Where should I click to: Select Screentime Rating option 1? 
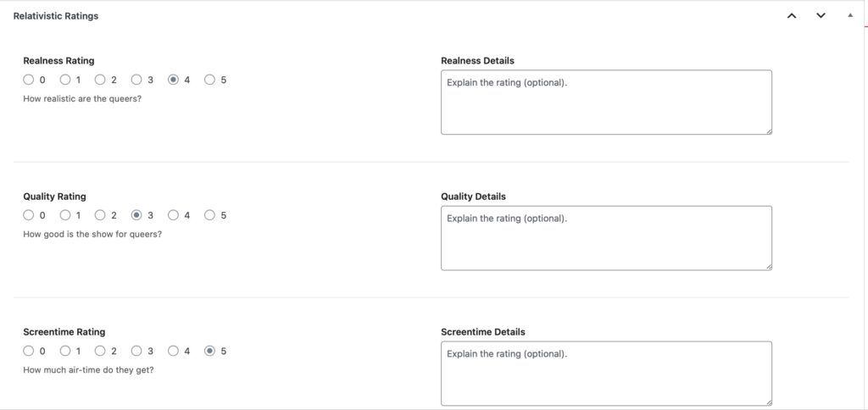point(65,351)
